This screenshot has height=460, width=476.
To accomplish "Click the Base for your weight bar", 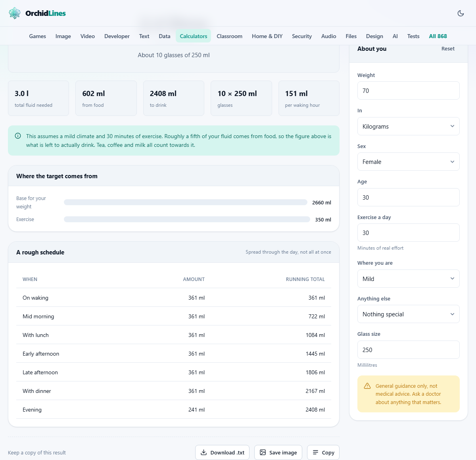I will [186, 202].
